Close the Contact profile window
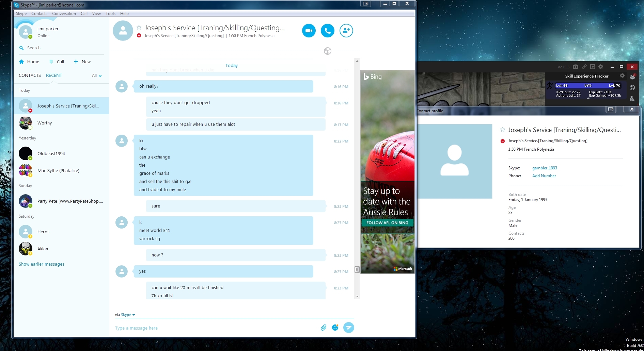 (x=632, y=110)
